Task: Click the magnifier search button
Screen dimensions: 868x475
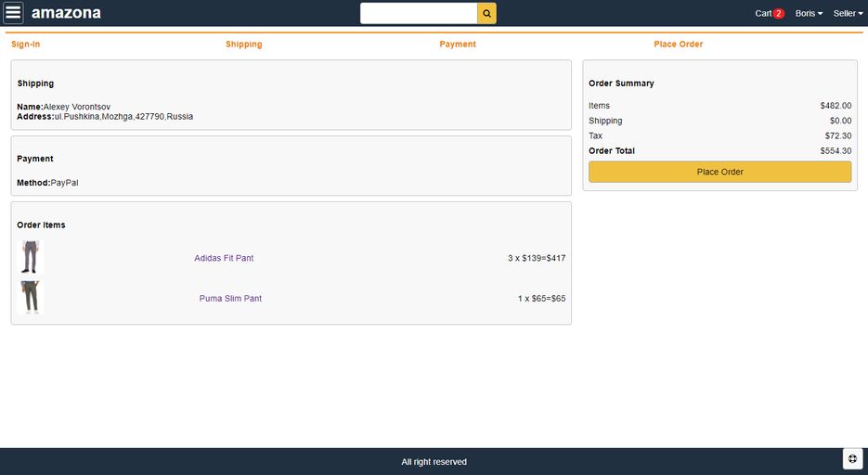Action: 486,13
